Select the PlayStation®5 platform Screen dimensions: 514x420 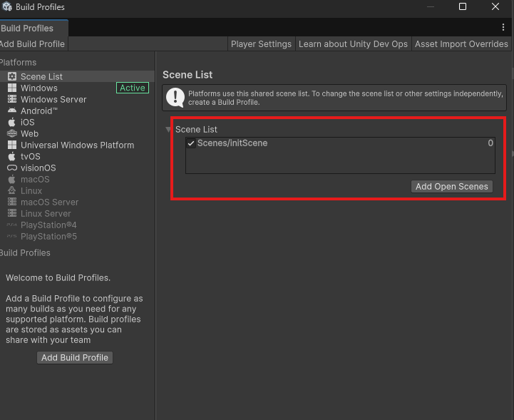[x=78, y=237]
